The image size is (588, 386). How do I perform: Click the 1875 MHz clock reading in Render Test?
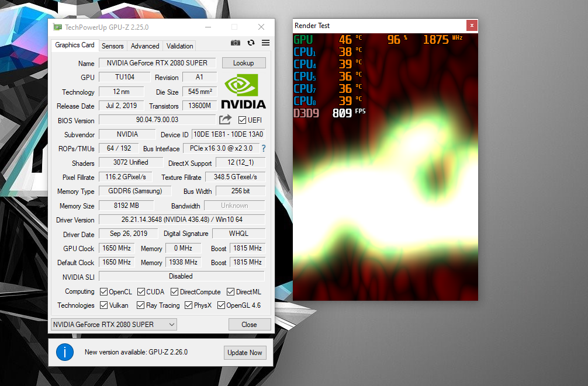(x=442, y=39)
